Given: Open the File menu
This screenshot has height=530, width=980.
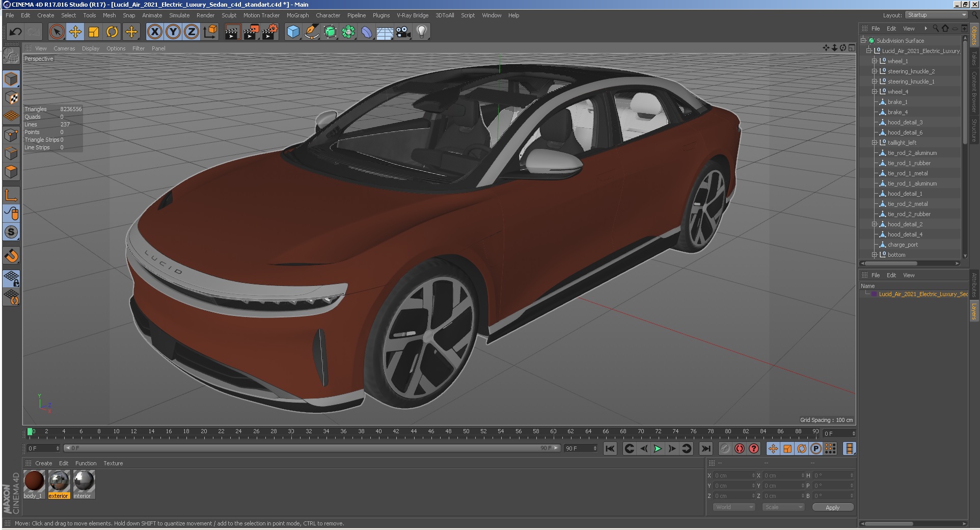Looking at the screenshot, I should (x=10, y=15).
